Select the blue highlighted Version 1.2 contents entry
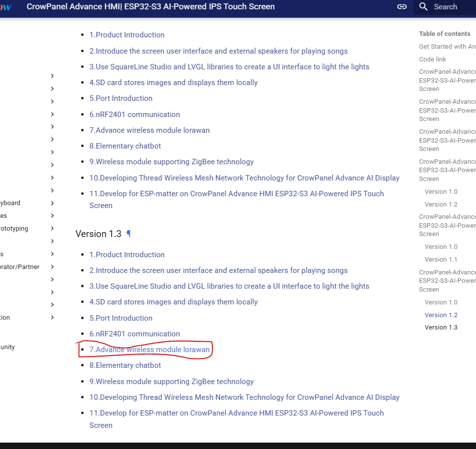 [441, 315]
